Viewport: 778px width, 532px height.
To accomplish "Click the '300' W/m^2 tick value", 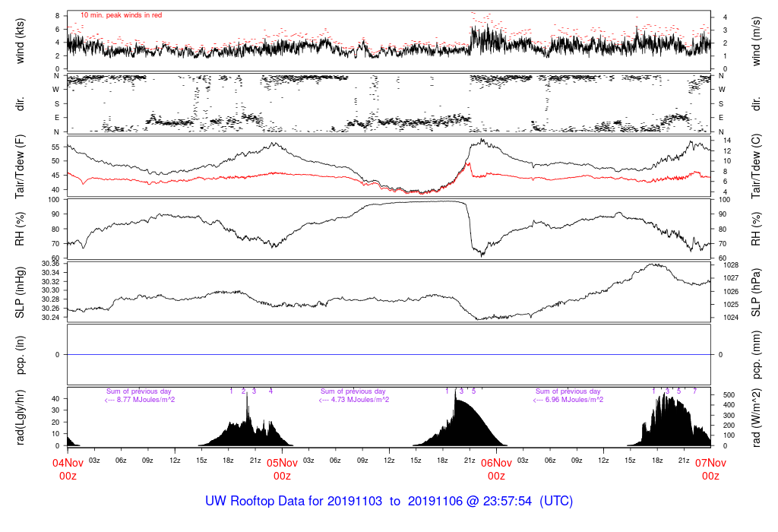I will (729, 416).
